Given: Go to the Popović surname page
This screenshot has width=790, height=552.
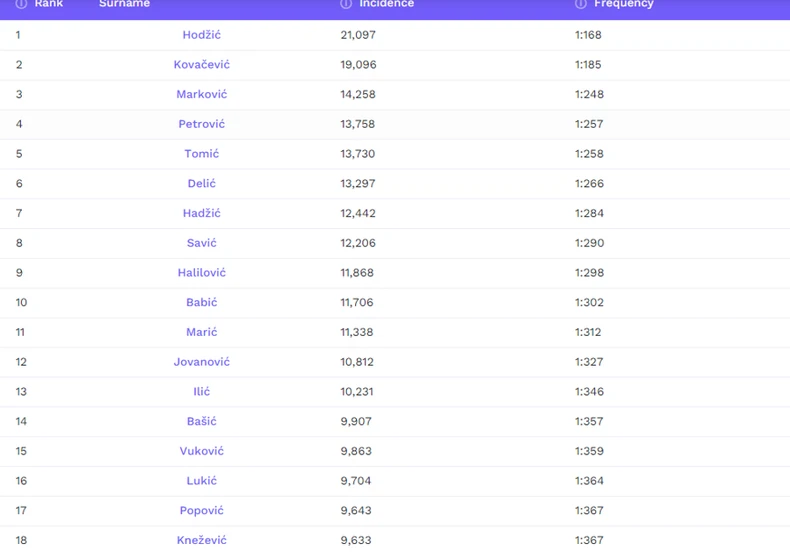Looking at the screenshot, I should tap(202, 510).
